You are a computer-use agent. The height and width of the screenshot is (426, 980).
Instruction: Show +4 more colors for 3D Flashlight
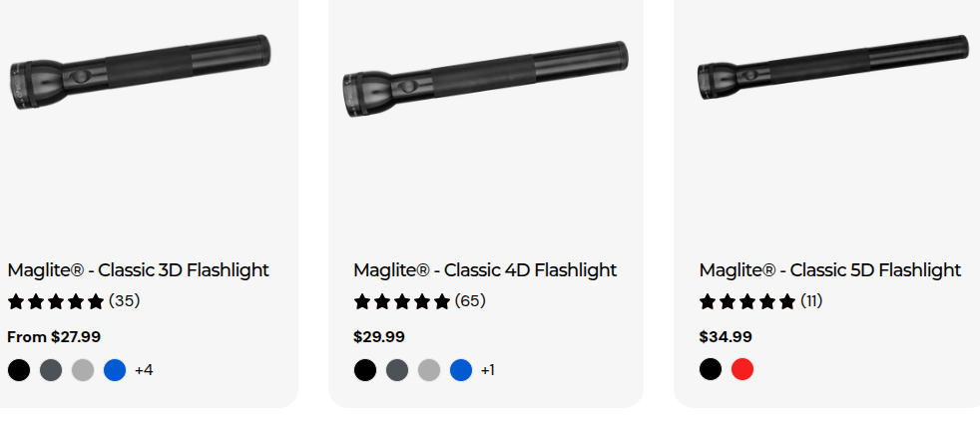[144, 370]
